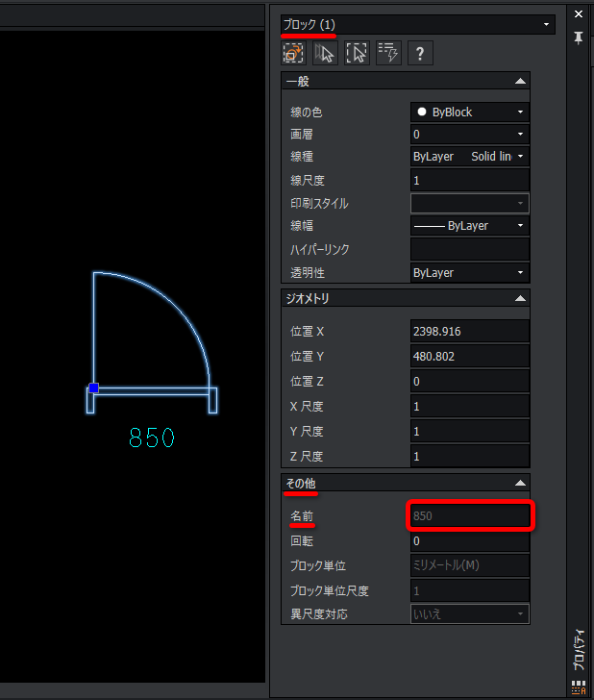This screenshot has height=700, width=594.
Task: Click the select objects arrow icon
Action: tap(326, 53)
